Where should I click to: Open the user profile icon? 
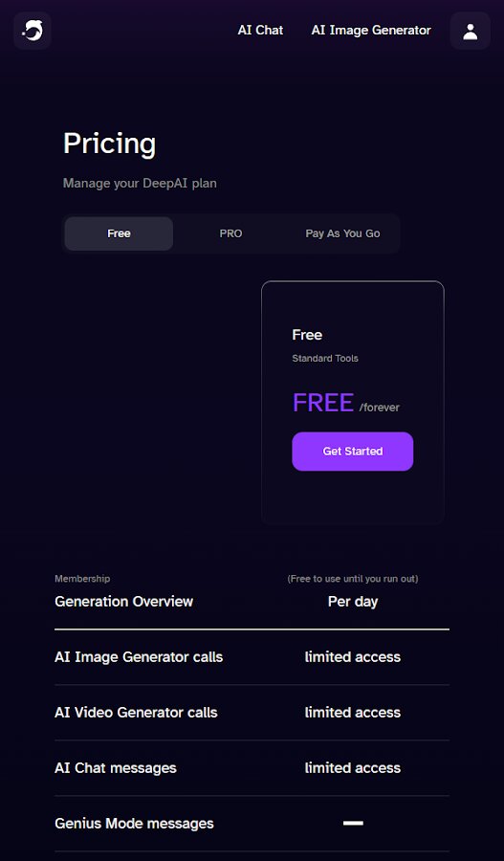point(470,31)
